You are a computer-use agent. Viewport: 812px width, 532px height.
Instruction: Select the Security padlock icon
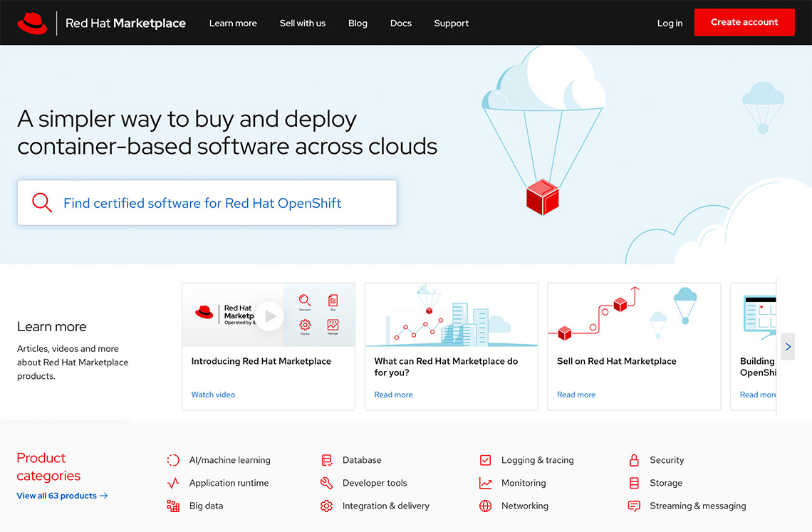(634, 460)
